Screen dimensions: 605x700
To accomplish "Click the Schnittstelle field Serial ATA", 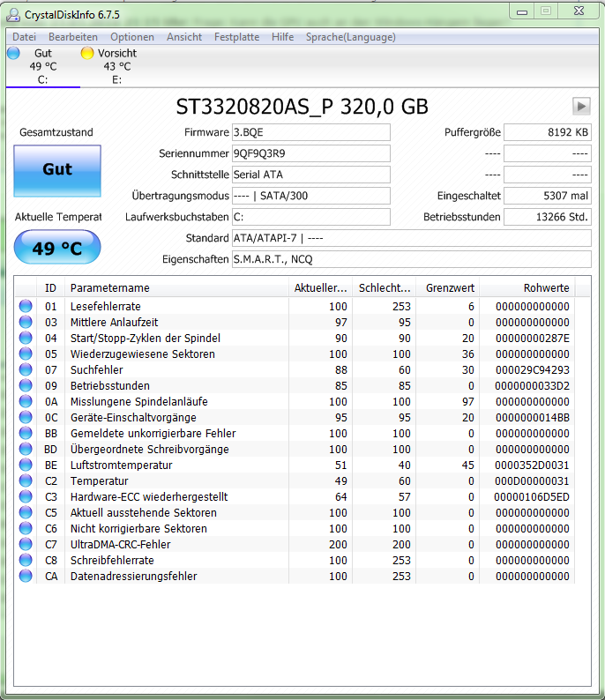I will click(311, 175).
